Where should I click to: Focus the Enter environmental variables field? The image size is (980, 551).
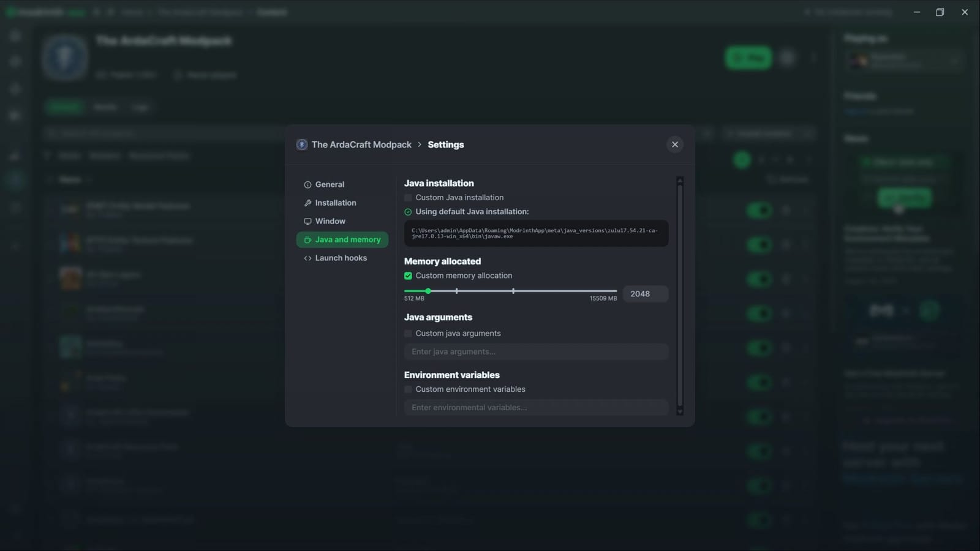pyautogui.click(x=536, y=407)
